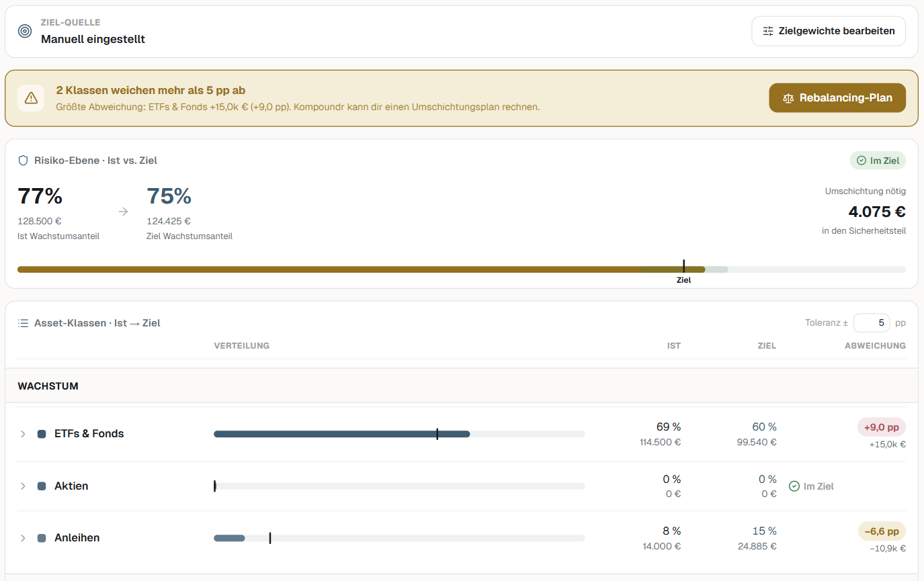Click the +9,0 pp deviation badge
Viewport: 924px width, 581px height.
(x=882, y=427)
